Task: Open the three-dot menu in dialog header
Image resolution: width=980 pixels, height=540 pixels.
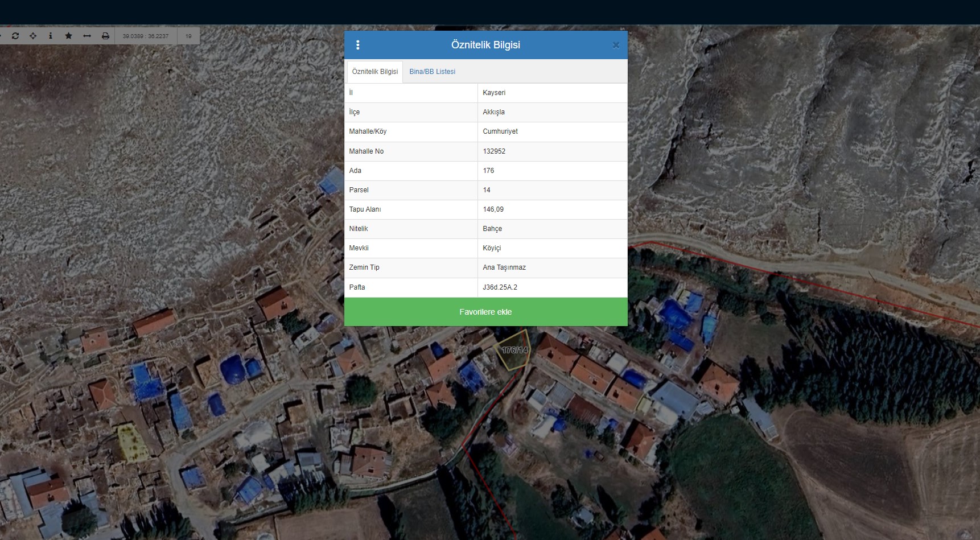Action: [357, 45]
